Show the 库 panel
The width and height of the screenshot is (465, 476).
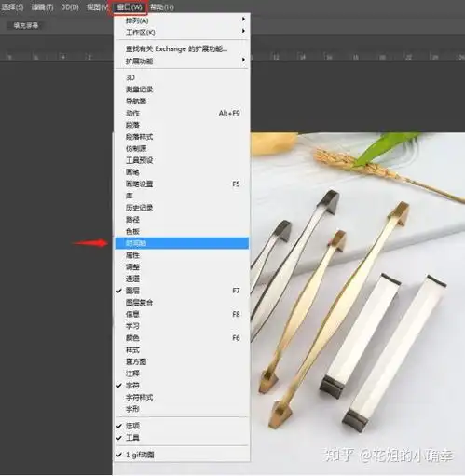tap(182, 196)
